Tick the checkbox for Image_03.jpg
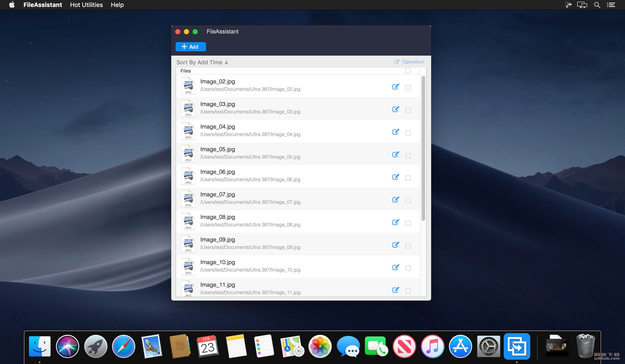625x364 pixels. click(408, 110)
